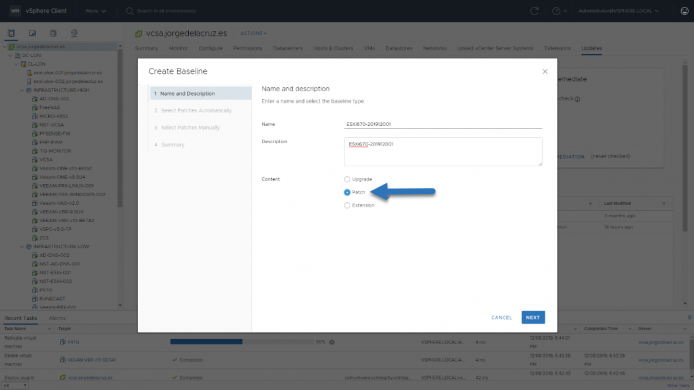
Task: Switch to the Permissions tab
Action: click(x=247, y=48)
